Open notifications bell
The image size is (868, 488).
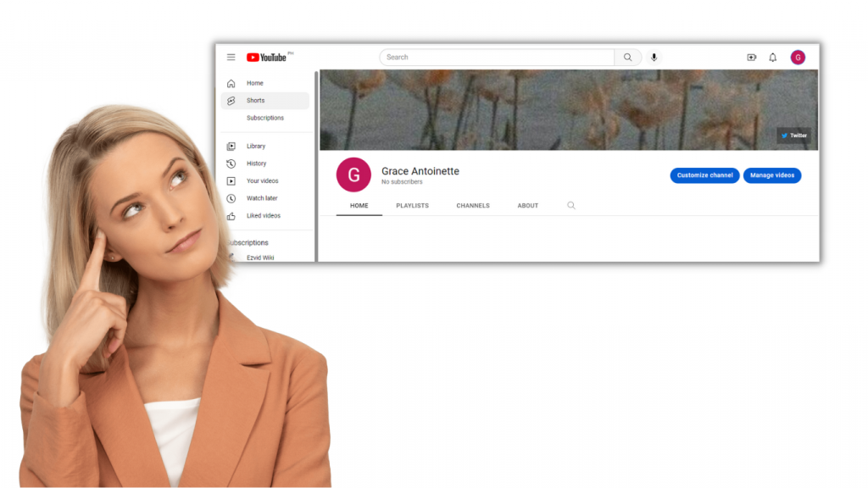coord(773,57)
